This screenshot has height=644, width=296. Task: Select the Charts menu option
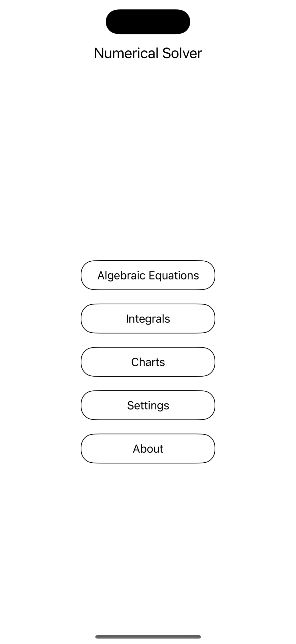click(148, 362)
